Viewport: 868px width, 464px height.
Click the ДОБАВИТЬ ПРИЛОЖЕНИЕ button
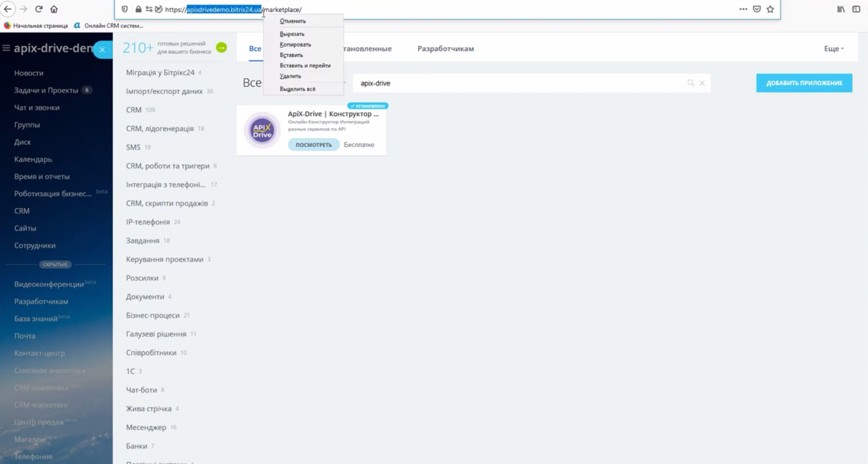click(804, 83)
